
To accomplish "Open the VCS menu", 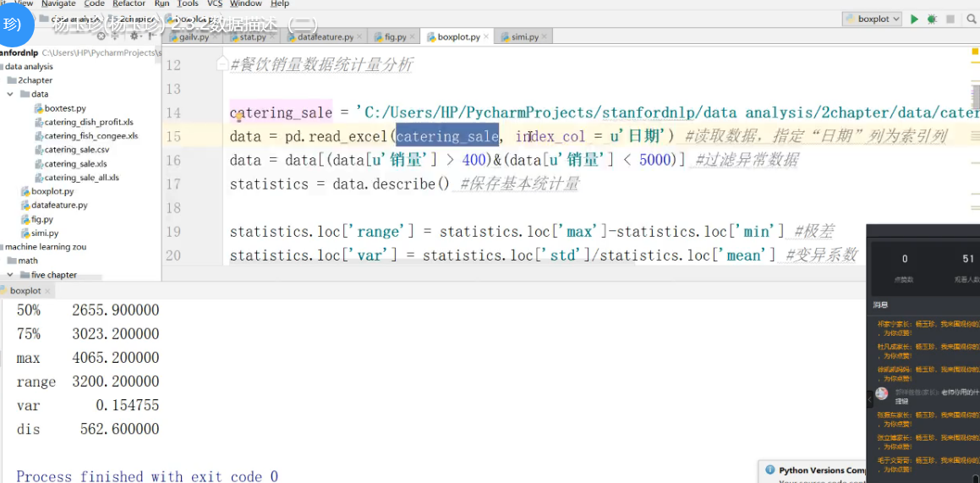I will [215, 4].
